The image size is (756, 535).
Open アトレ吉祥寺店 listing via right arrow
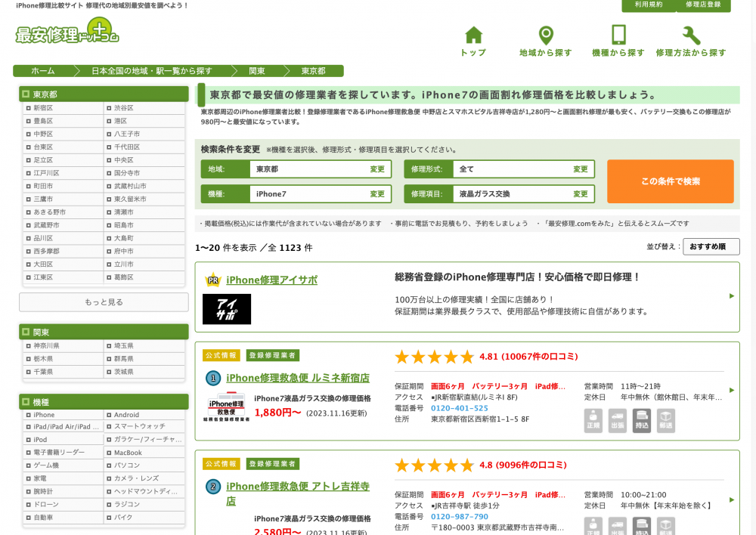tap(731, 499)
